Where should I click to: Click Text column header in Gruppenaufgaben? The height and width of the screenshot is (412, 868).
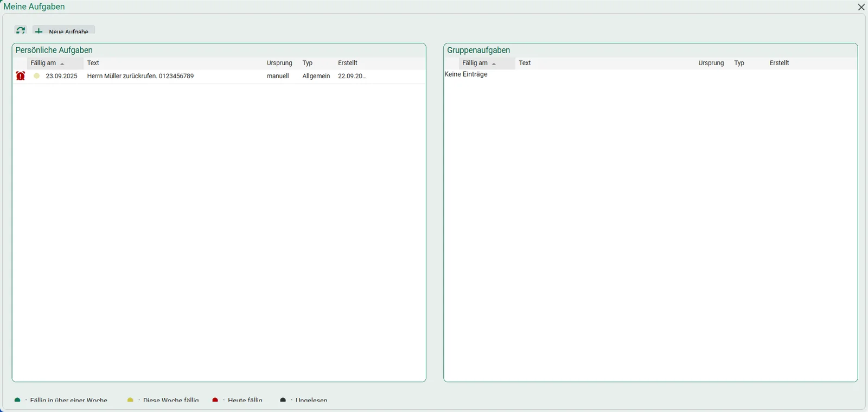point(525,63)
